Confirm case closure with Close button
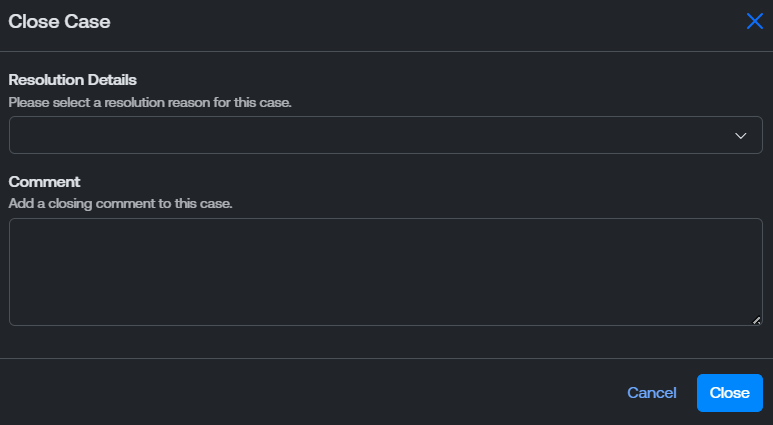The image size is (773, 425). pos(730,393)
